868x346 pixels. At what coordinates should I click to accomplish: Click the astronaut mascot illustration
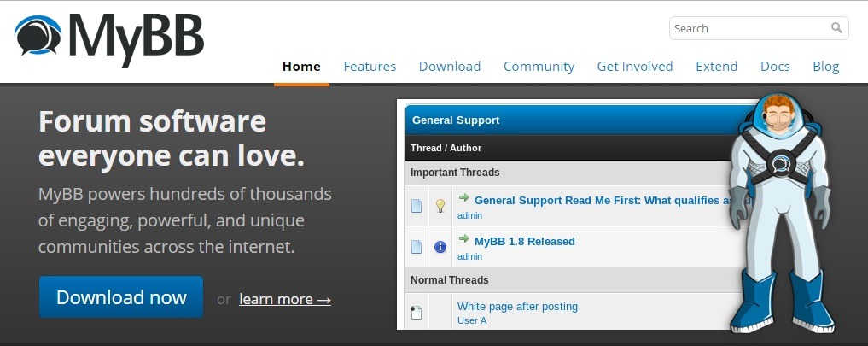[x=781, y=214]
